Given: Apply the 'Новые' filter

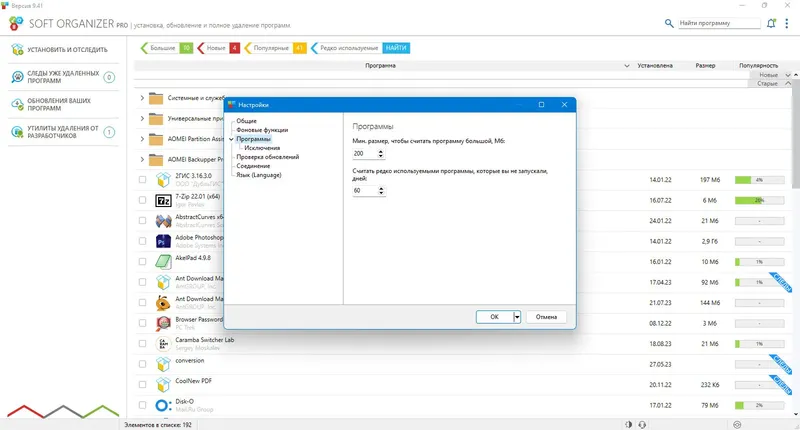Looking at the screenshot, I should tap(218, 48).
